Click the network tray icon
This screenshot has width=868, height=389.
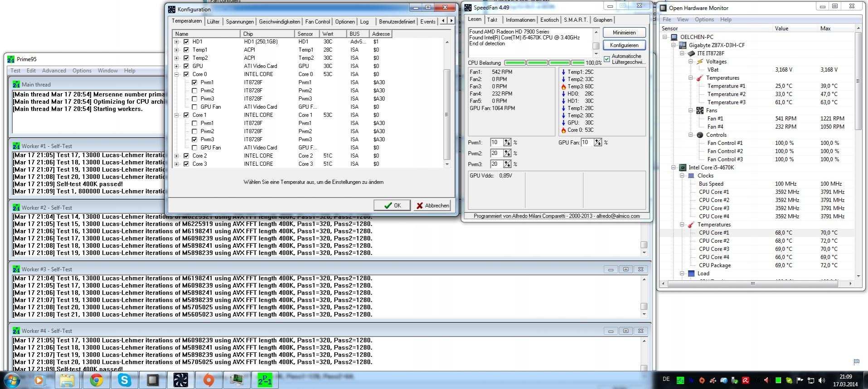click(811, 380)
